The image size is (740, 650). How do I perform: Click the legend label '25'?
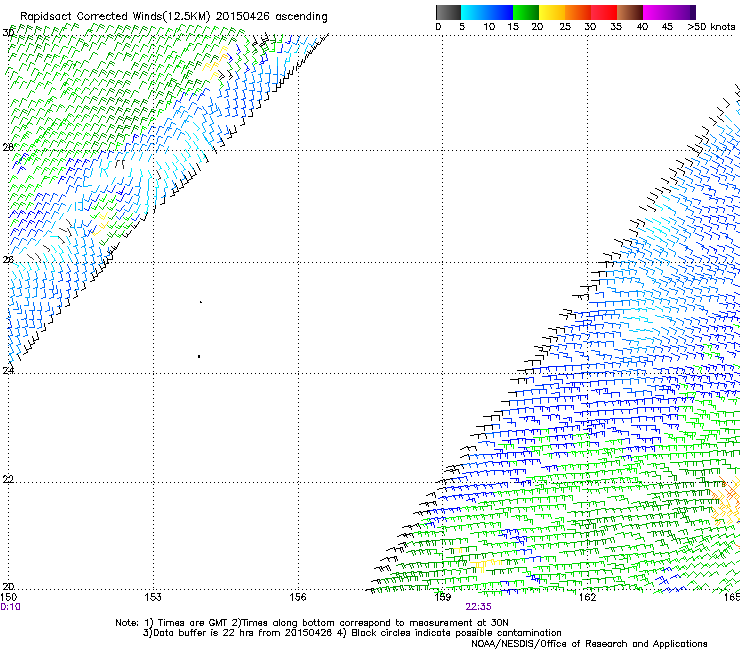pyautogui.click(x=565, y=27)
